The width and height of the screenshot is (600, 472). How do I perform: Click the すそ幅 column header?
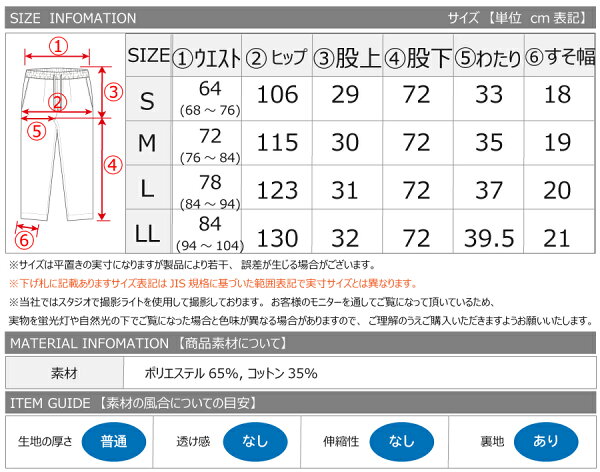(x=560, y=57)
